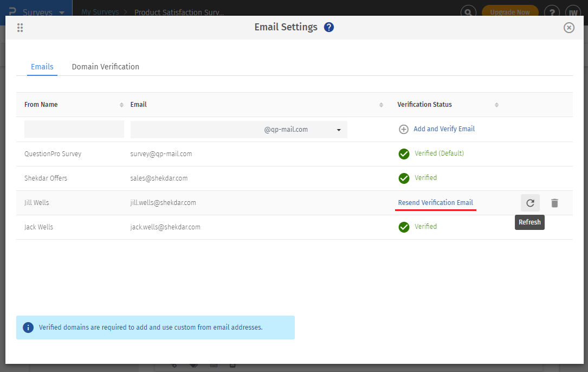Click the Email Settings help question icon

(329, 28)
